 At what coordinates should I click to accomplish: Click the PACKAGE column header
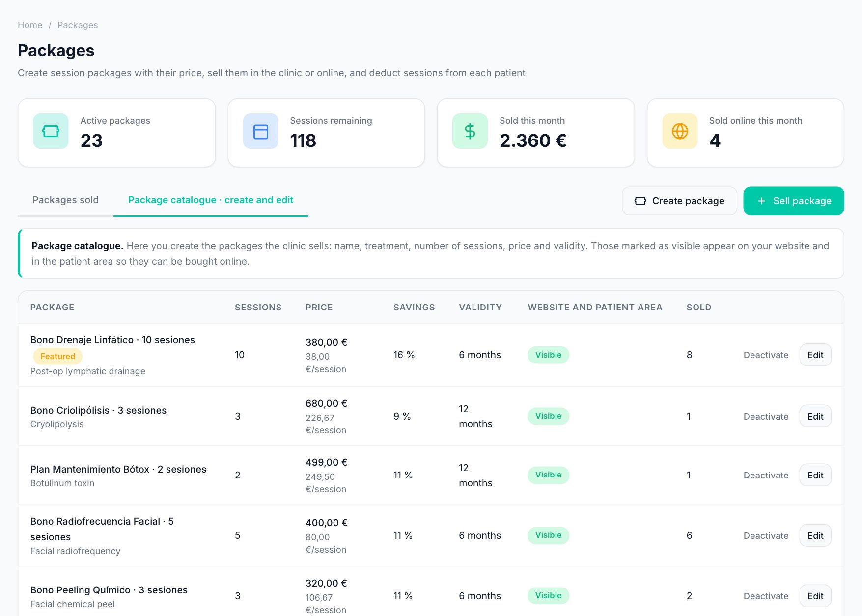pos(52,308)
